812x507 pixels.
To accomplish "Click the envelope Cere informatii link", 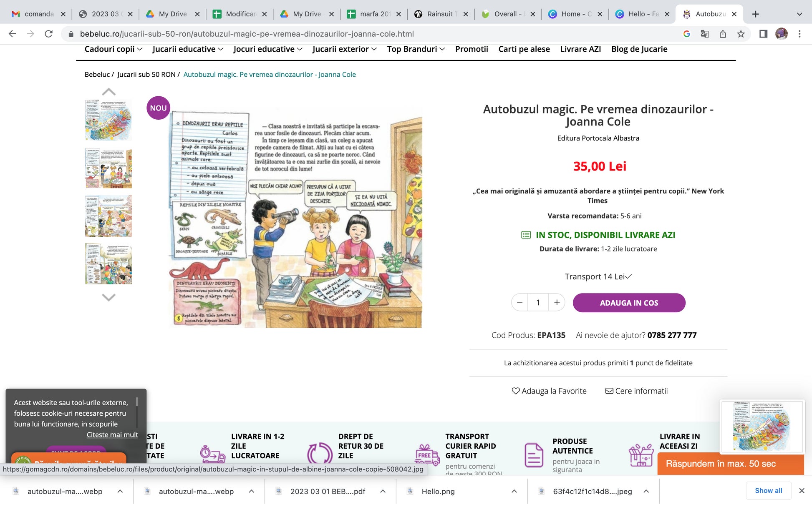I will click(636, 391).
